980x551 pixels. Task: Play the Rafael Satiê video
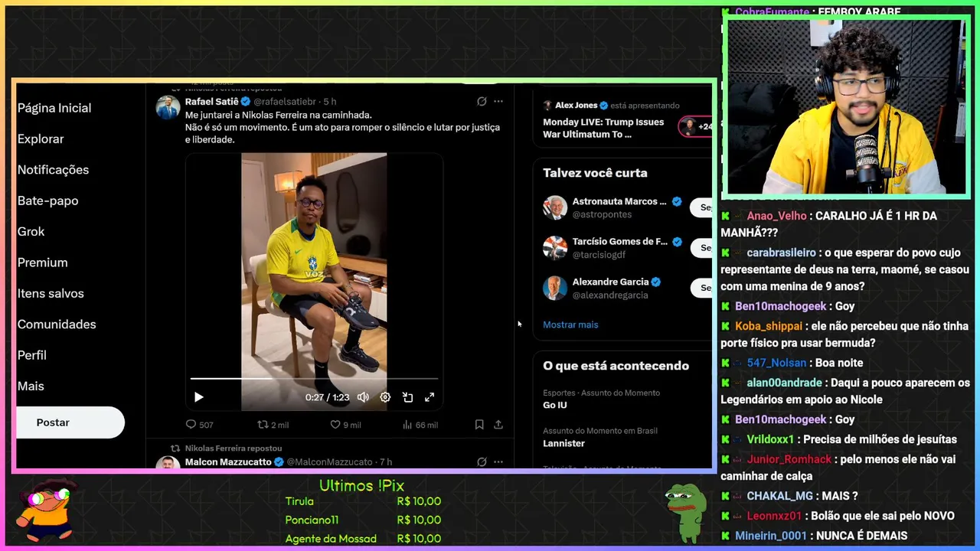pyautogui.click(x=198, y=397)
